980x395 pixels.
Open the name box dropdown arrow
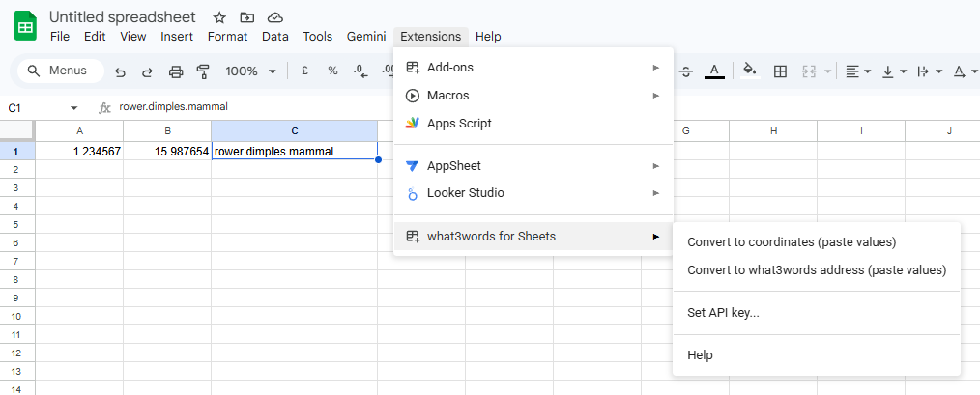(74, 107)
